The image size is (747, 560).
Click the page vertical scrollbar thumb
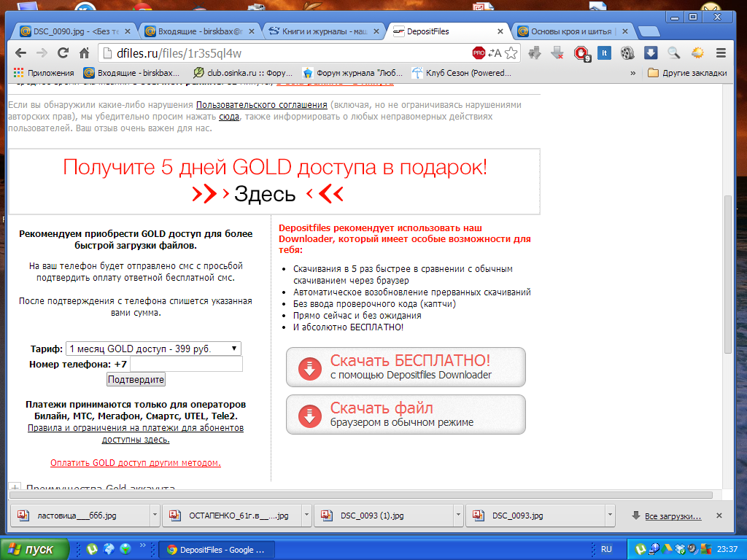pyautogui.click(x=727, y=274)
